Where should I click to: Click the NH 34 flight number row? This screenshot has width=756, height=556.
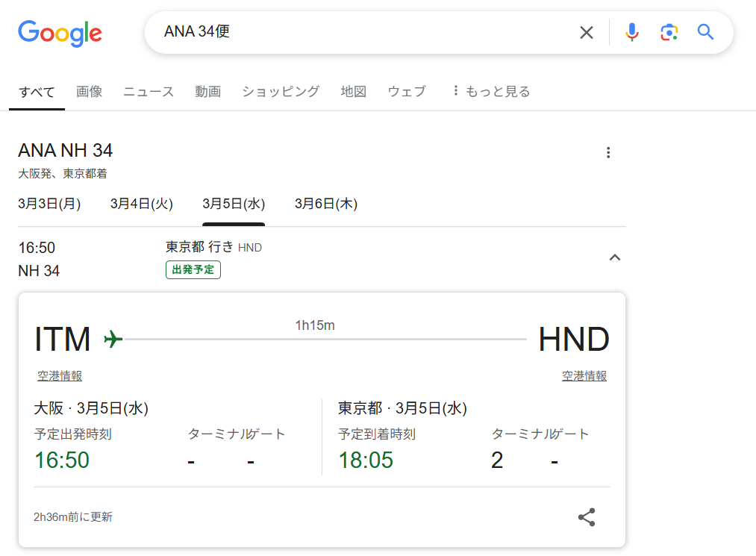tap(39, 271)
